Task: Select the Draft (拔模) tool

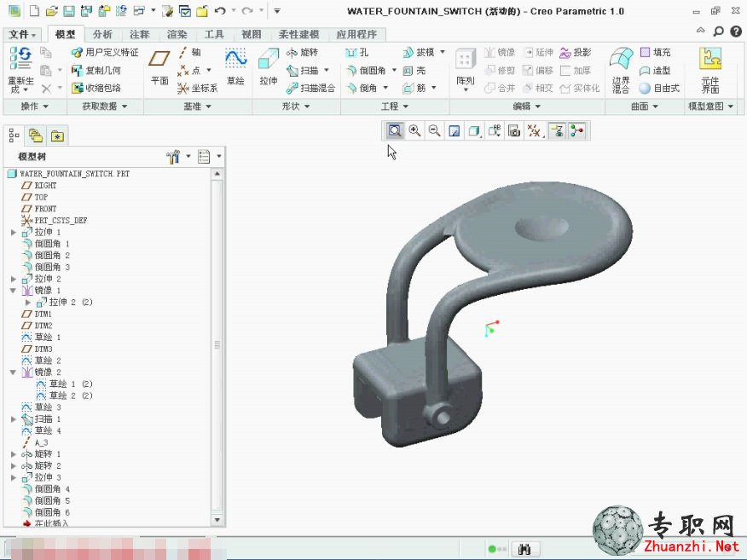Action: (419, 52)
